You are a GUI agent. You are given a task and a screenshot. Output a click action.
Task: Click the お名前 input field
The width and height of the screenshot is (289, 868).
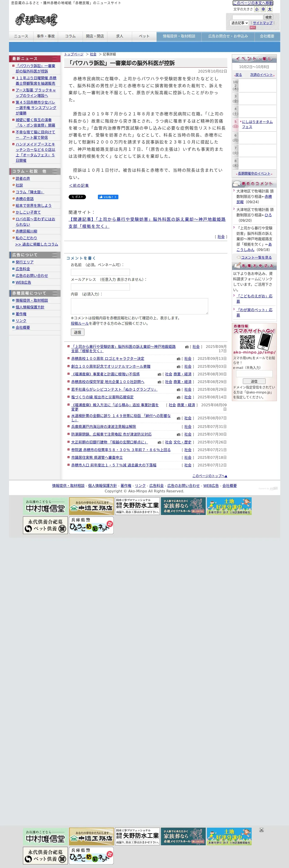pyautogui.click(x=100, y=272)
